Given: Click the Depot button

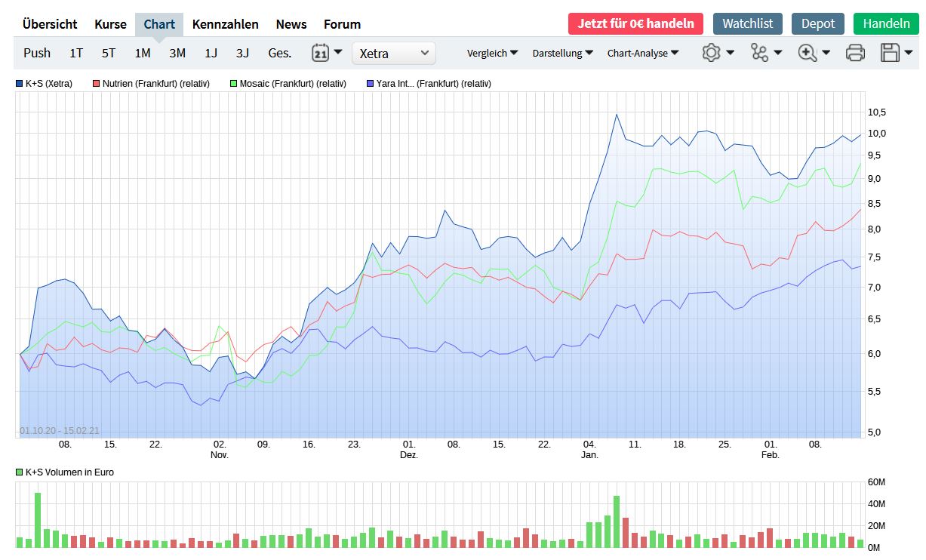Looking at the screenshot, I should (818, 23).
